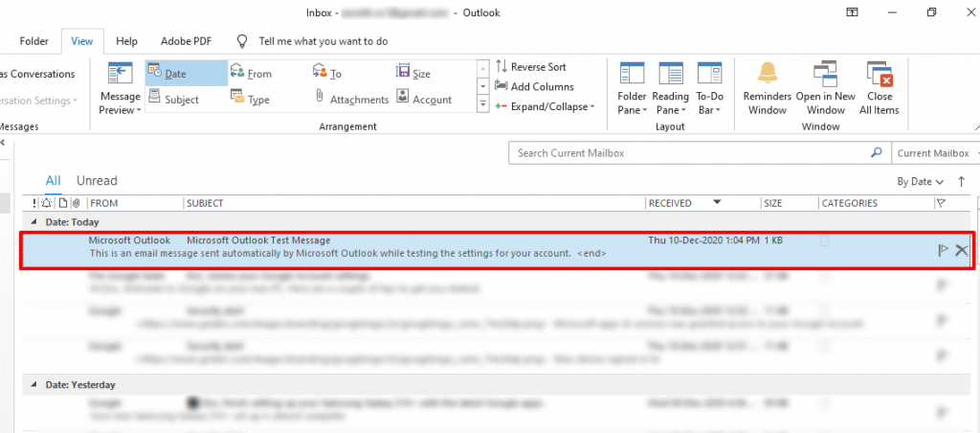Arrange messages by Subject
Viewport: 980px width, 433px height.
tap(173, 99)
